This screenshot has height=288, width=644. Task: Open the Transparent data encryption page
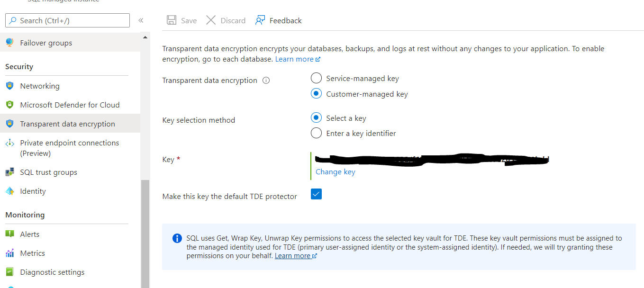(67, 123)
